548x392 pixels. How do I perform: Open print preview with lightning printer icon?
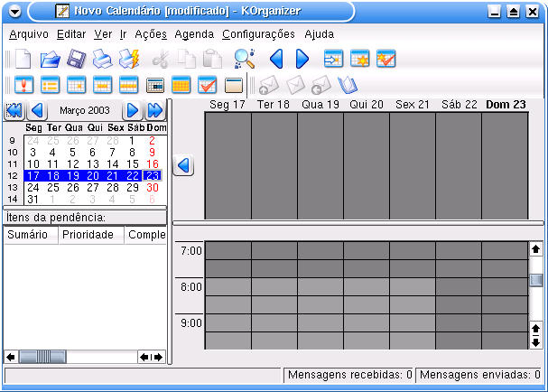129,59
